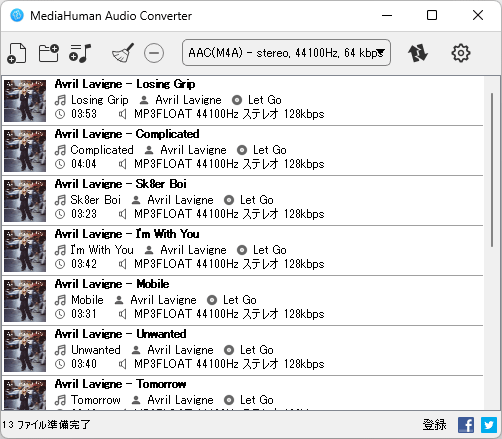Click the remove item minus icon
The width and height of the screenshot is (502, 439).
[x=154, y=53]
